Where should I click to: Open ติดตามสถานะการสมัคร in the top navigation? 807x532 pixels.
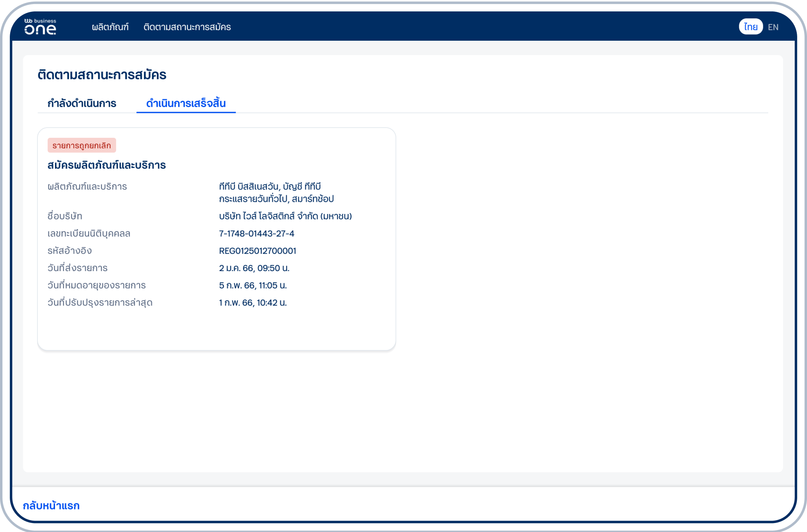tap(187, 27)
